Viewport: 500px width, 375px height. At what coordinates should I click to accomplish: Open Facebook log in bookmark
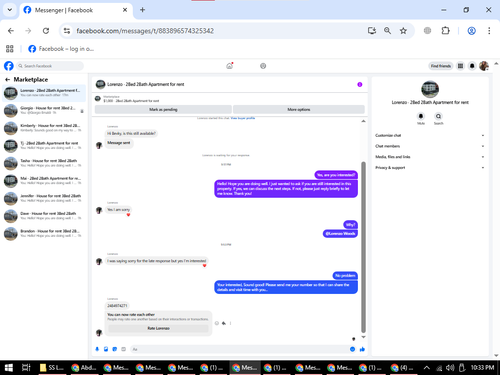[61, 49]
